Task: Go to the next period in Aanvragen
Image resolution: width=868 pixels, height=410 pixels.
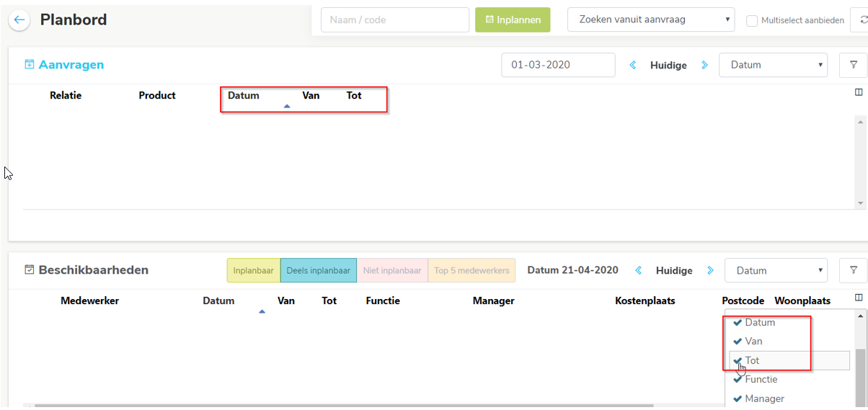Action: [x=705, y=65]
